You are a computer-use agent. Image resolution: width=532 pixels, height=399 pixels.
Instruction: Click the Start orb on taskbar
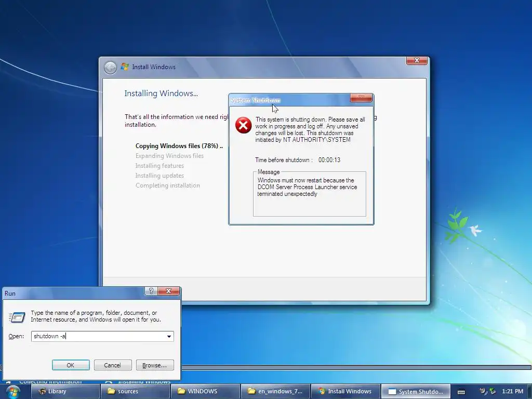click(x=12, y=392)
